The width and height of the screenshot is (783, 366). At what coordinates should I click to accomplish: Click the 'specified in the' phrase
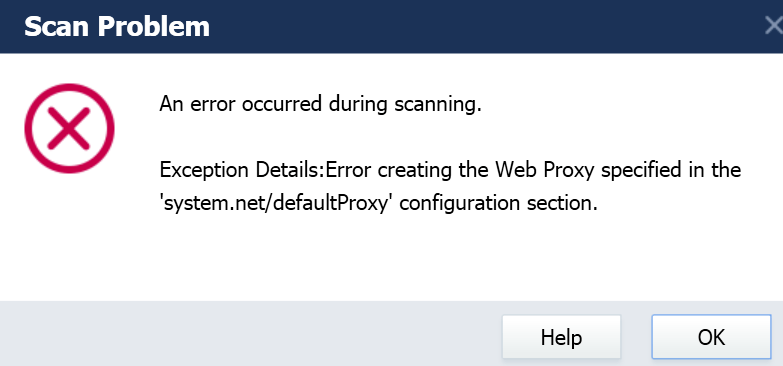click(671, 171)
